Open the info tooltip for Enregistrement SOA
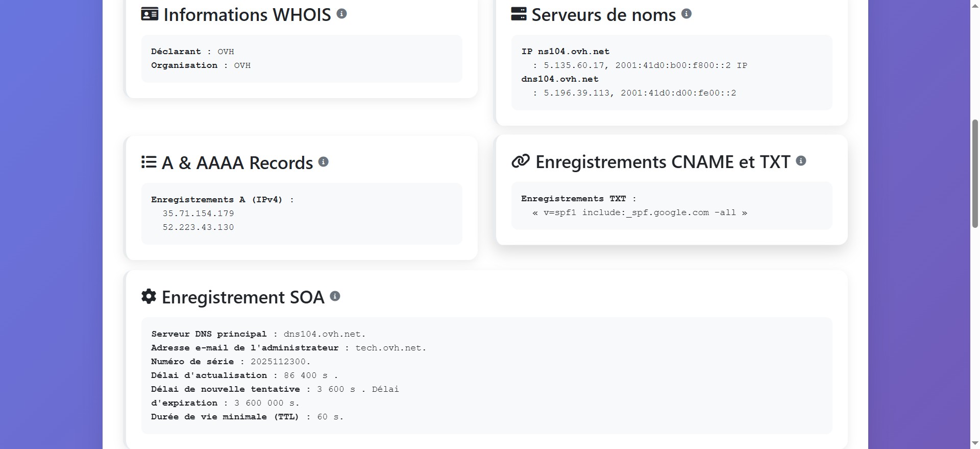This screenshot has width=980, height=449. tap(335, 296)
